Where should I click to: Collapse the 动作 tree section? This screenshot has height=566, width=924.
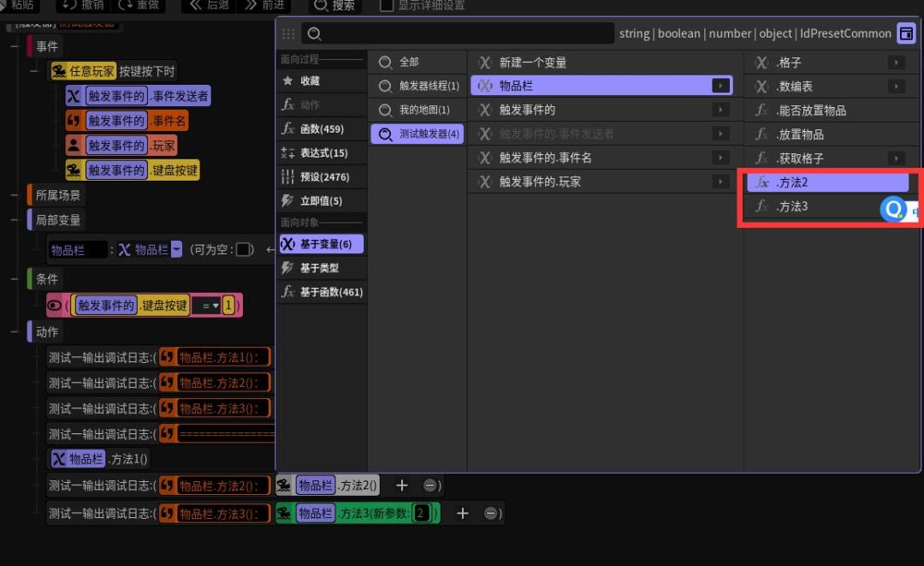(x=15, y=332)
